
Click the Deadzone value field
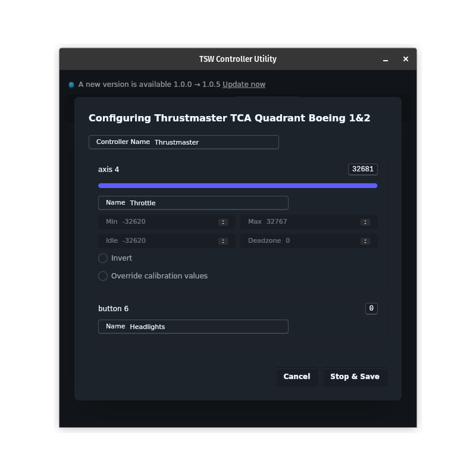click(x=309, y=241)
